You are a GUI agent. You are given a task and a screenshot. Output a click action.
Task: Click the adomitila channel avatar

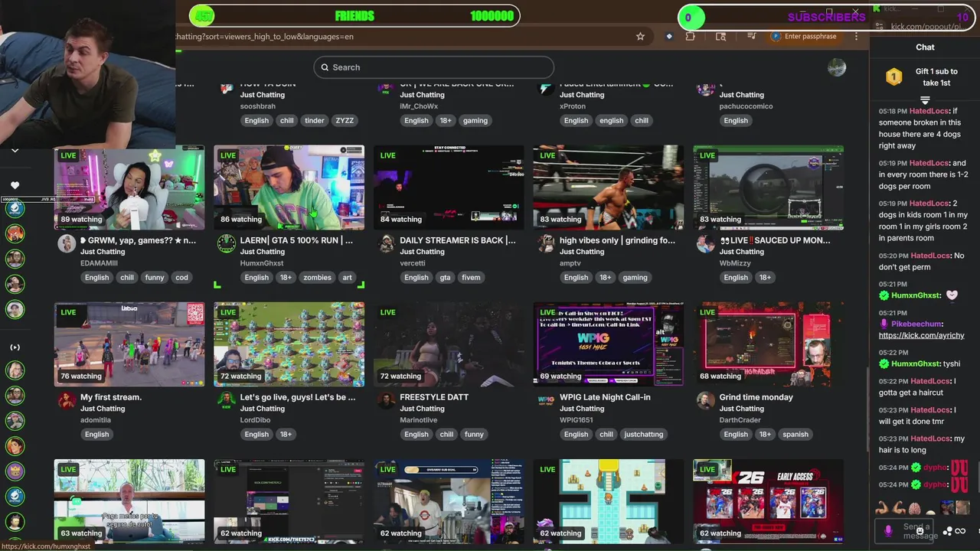click(x=67, y=400)
